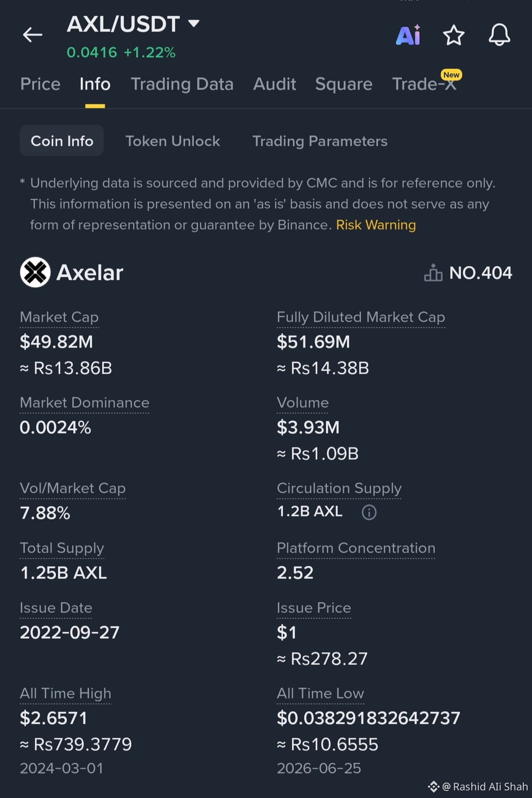Open price alert bell icon
Screen dimensions: 532x798
[x=499, y=35]
